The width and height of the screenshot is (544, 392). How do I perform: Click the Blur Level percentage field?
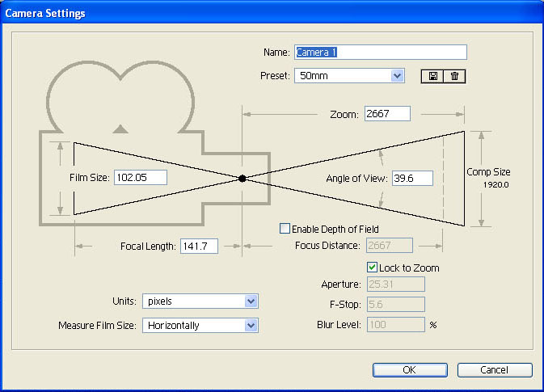tap(395, 324)
